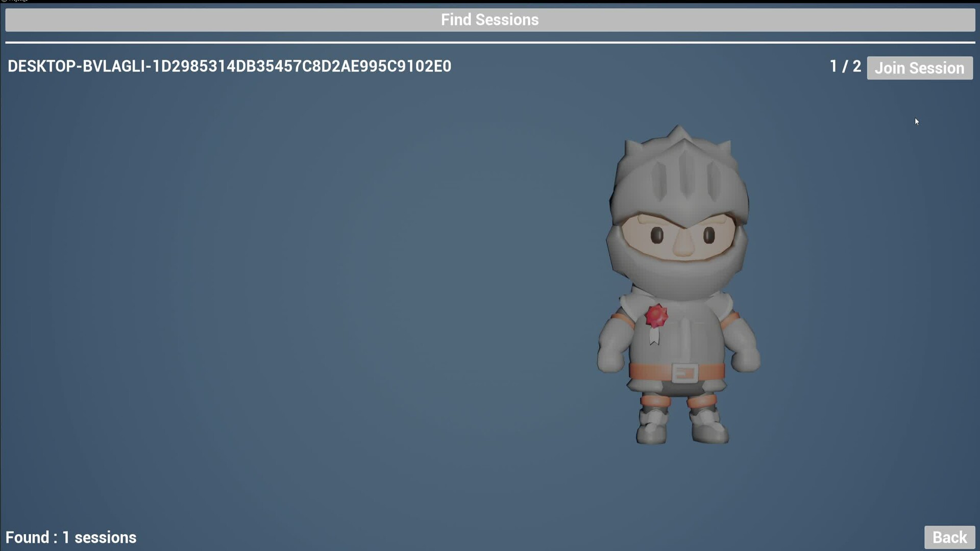980x551 pixels.
Task: Click the white ribbon under the rose badge
Action: pyautogui.click(x=654, y=337)
